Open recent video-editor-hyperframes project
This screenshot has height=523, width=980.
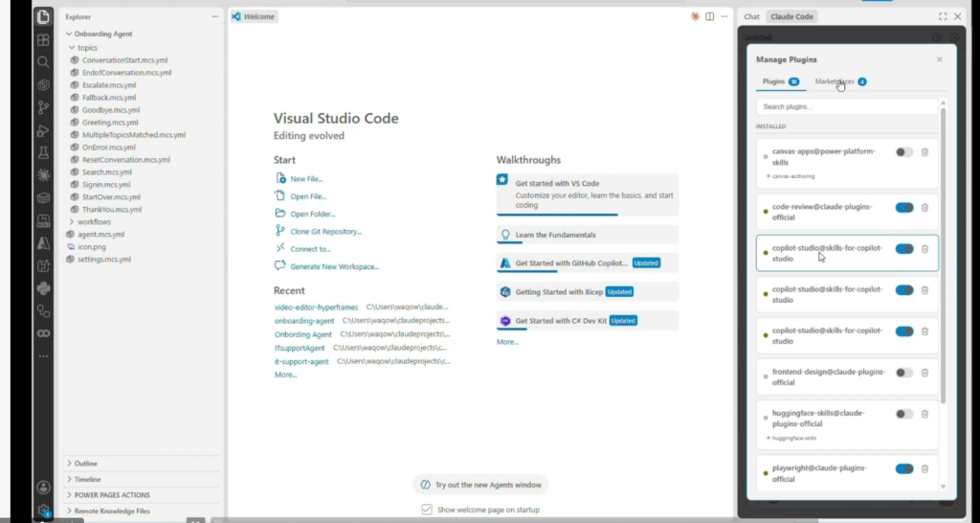pyautogui.click(x=316, y=307)
